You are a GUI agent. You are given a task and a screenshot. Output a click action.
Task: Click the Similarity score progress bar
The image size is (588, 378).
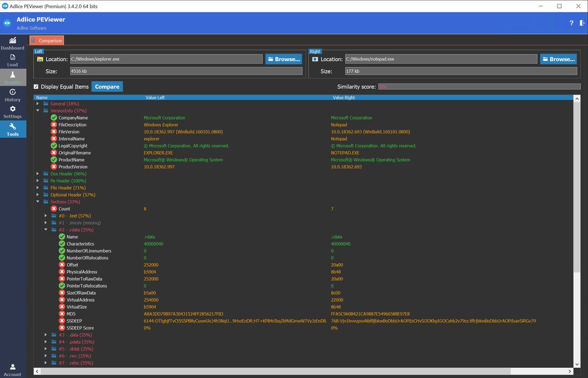[479, 87]
